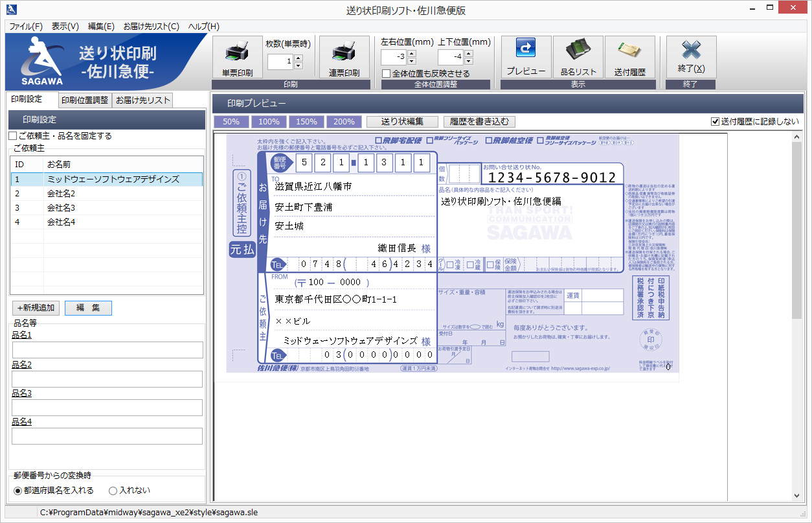The width and height of the screenshot is (812, 523).
Task: Switch to the 印刷位置調整 tab
Action: [x=85, y=100]
